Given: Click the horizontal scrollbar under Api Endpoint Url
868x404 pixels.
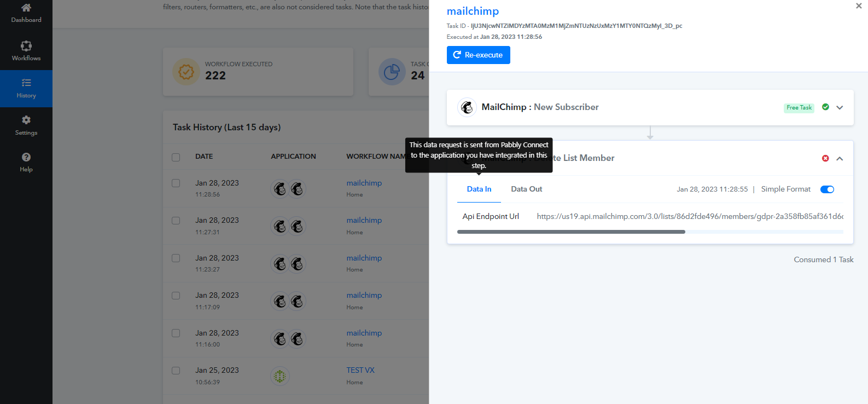Looking at the screenshot, I should click(571, 232).
